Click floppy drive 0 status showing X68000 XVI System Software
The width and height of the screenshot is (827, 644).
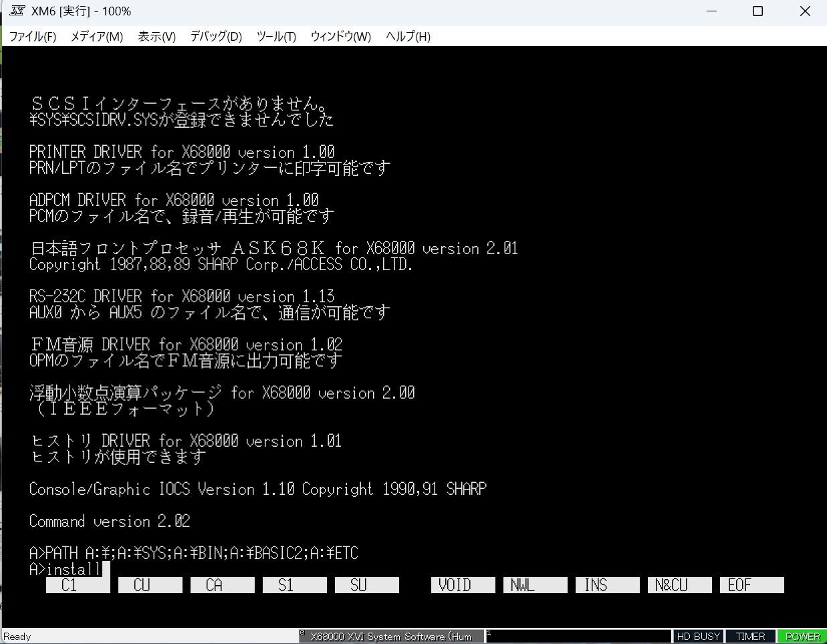pos(391,637)
